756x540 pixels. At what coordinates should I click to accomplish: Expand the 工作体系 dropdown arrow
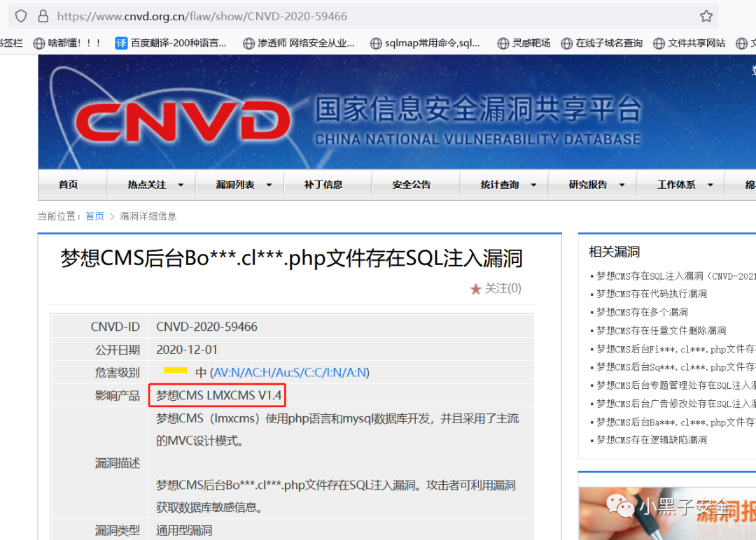coord(710,185)
